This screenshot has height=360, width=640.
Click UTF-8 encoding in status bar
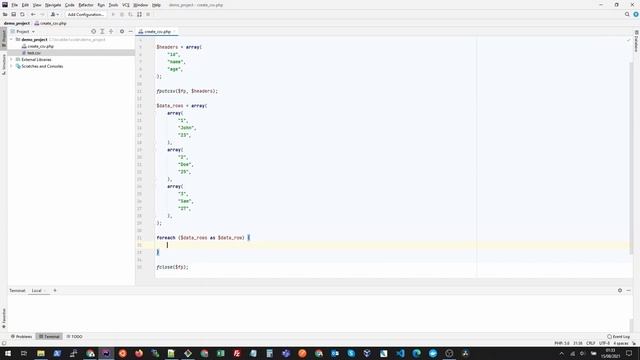[x=604, y=343]
